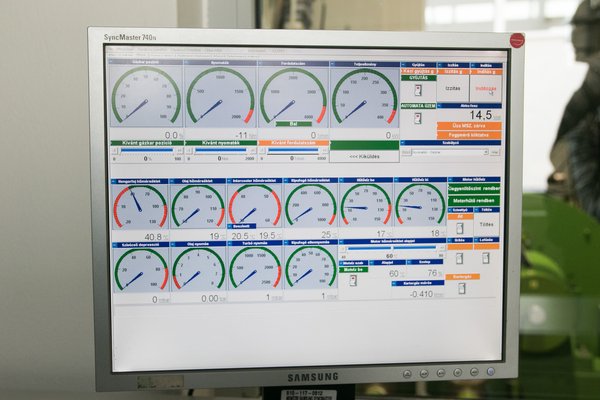Click the Turbó nyomás gauge
Image resolution: width=600 pixels, height=400 pixels.
(254, 267)
